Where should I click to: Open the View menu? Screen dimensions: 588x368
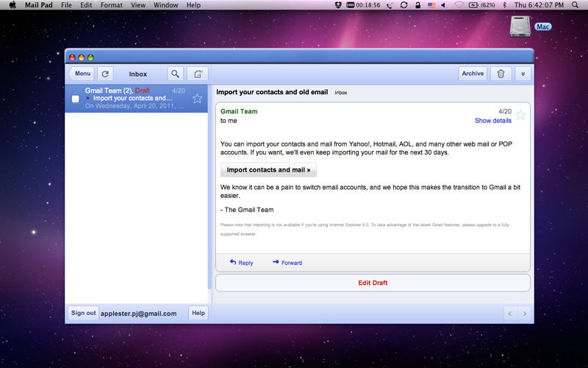[138, 5]
